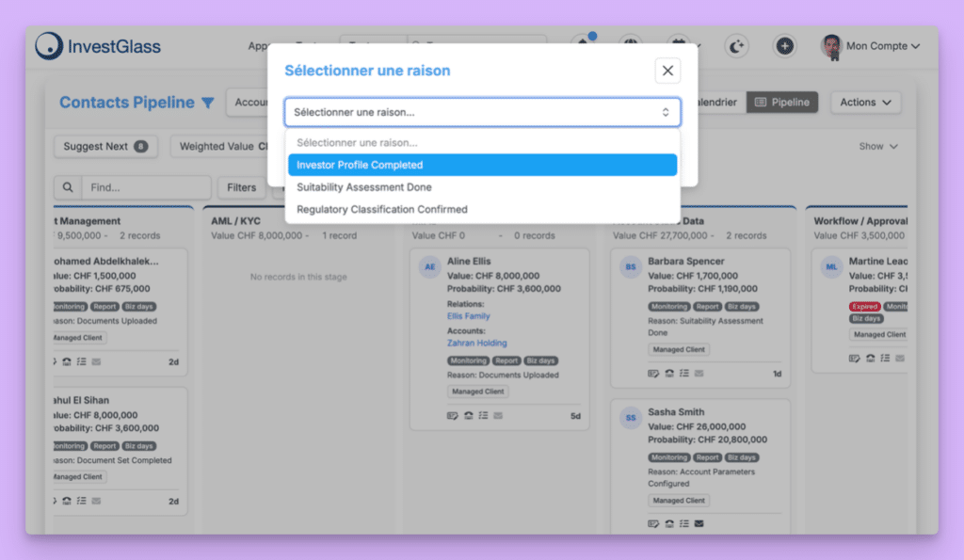Click the BS avatar on Barbara Spencer card

point(630,266)
